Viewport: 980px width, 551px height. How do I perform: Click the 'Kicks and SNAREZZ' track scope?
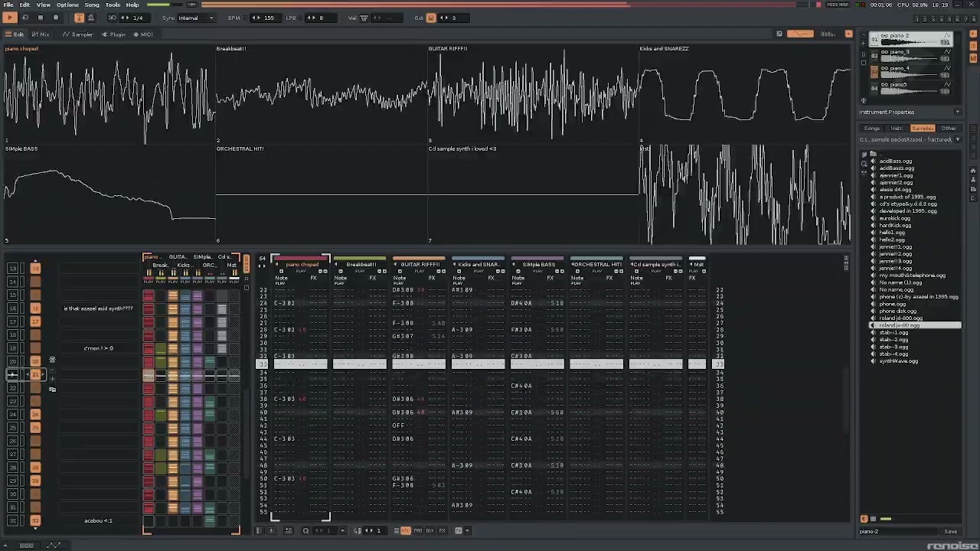(744, 93)
